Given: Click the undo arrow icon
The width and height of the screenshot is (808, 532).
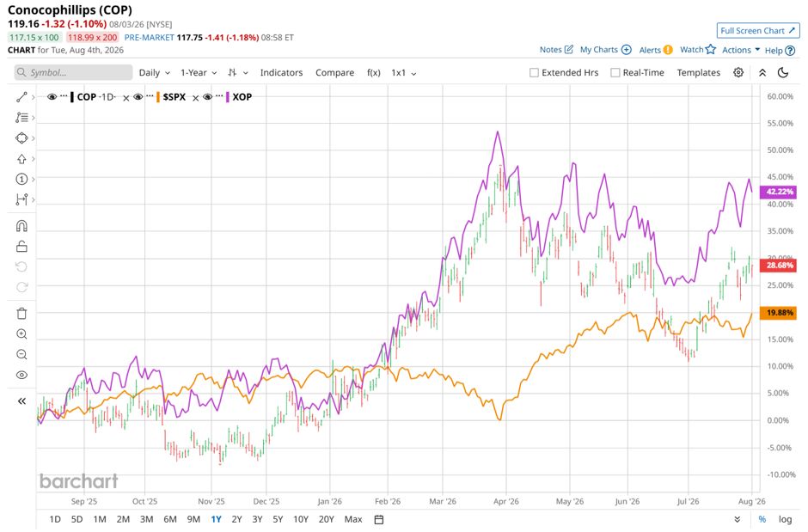Looking at the screenshot, I should pos(21,266).
